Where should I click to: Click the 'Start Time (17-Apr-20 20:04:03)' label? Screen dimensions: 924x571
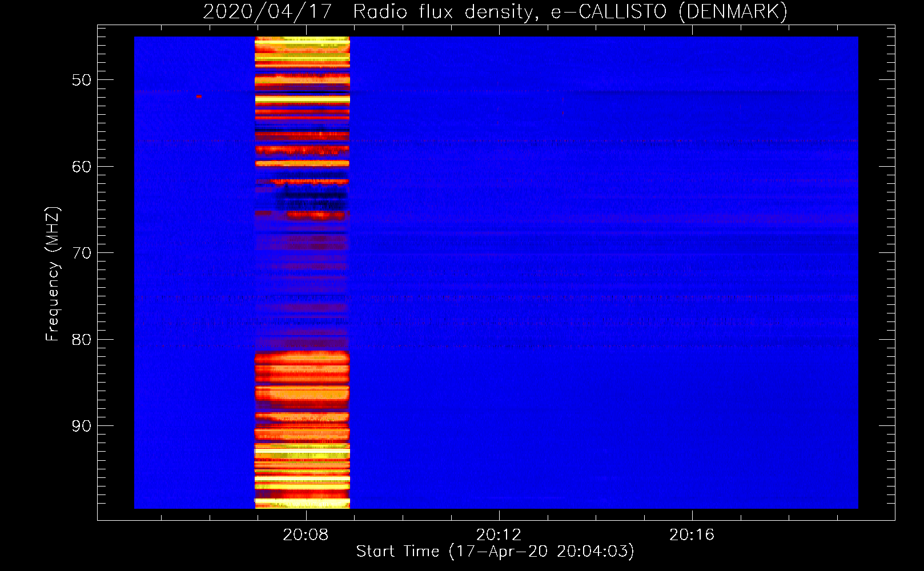[x=495, y=552]
